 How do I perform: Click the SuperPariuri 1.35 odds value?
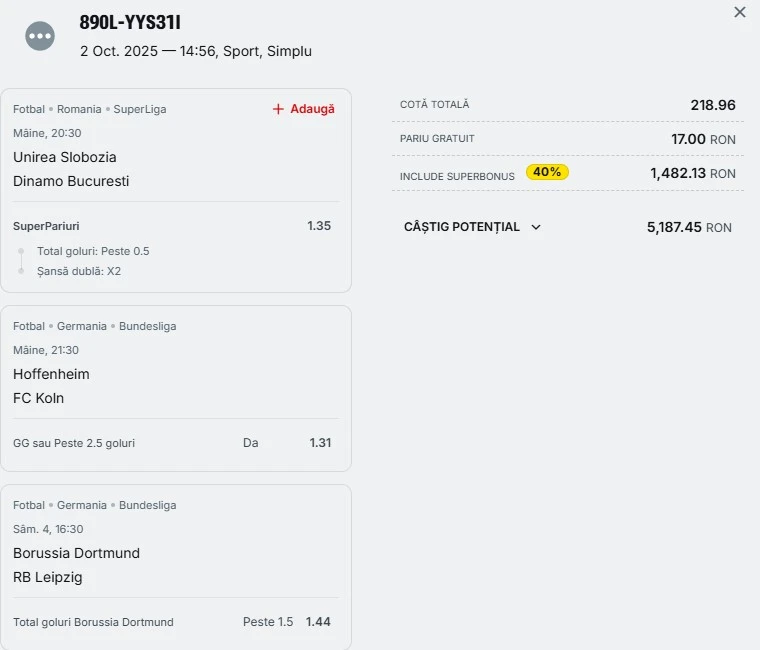click(x=319, y=226)
